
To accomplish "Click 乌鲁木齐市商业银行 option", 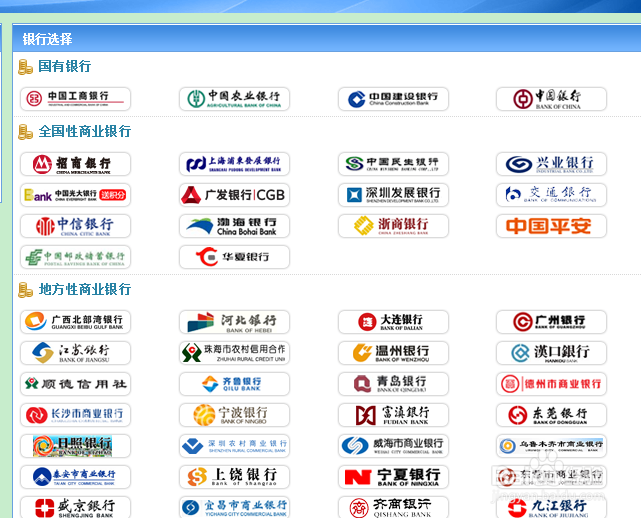I will [551, 446].
